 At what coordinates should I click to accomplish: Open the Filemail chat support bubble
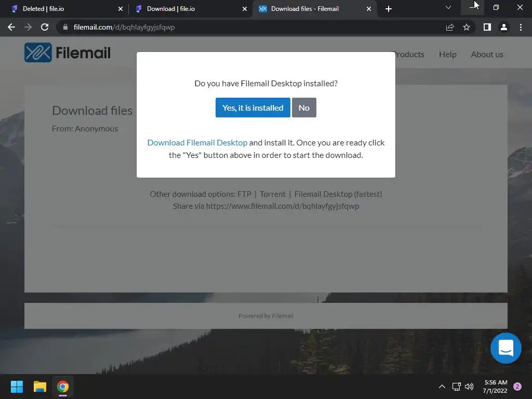506,348
